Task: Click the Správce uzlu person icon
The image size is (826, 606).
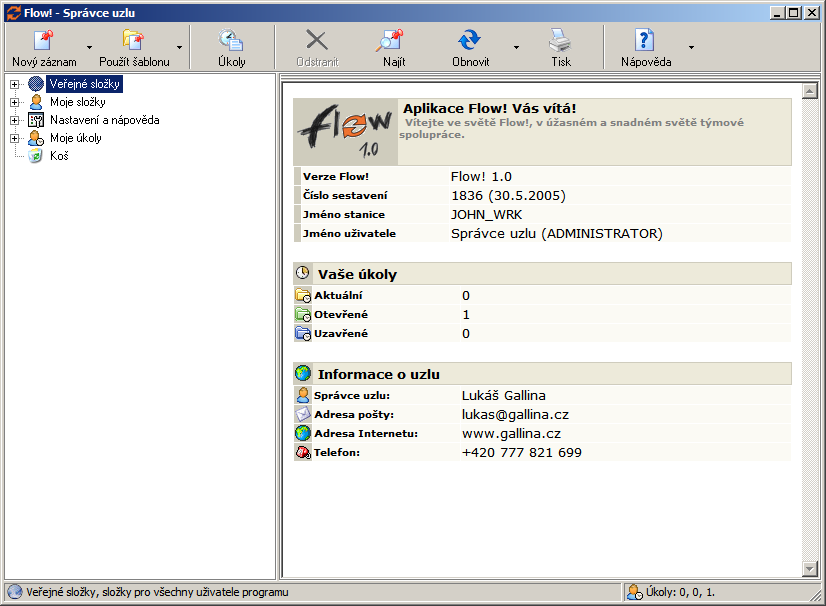Action: pos(303,395)
